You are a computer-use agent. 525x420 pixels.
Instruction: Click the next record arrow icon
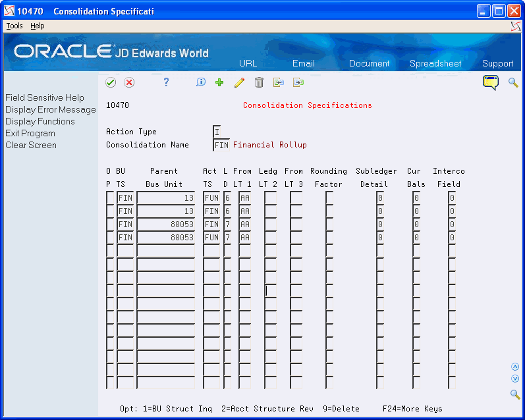point(298,82)
